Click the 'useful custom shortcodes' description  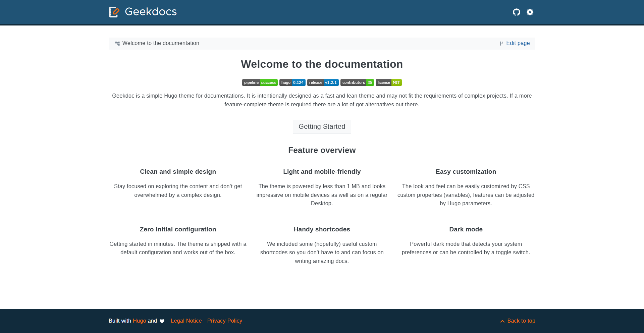point(322,253)
